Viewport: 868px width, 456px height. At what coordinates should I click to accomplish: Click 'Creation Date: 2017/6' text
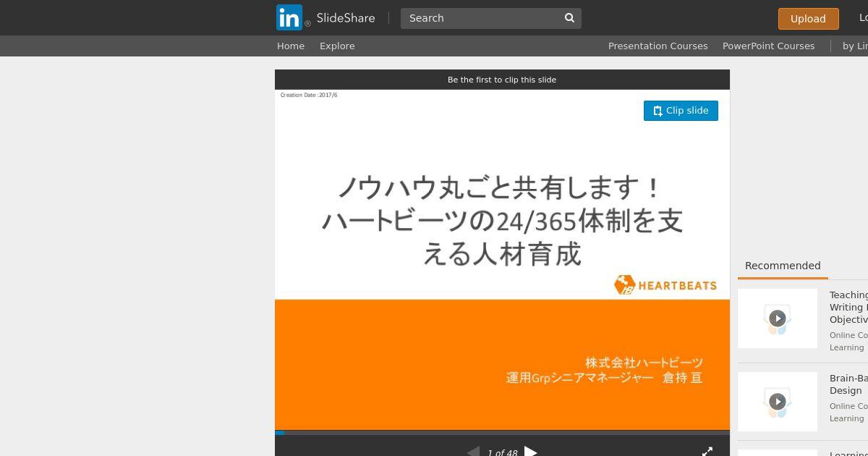pos(309,95)
